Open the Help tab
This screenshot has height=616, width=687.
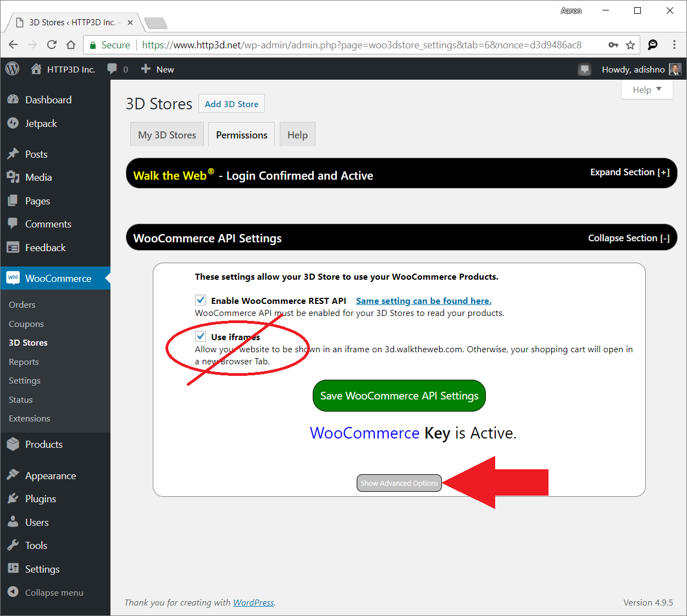coord(297,135)
